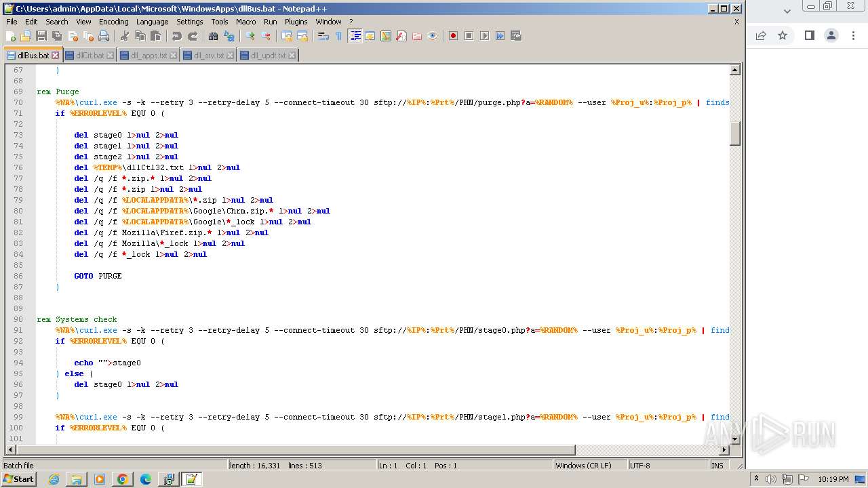Open the Edit menu
This screenshot has width=868, height=488.
tap(31, 22)
